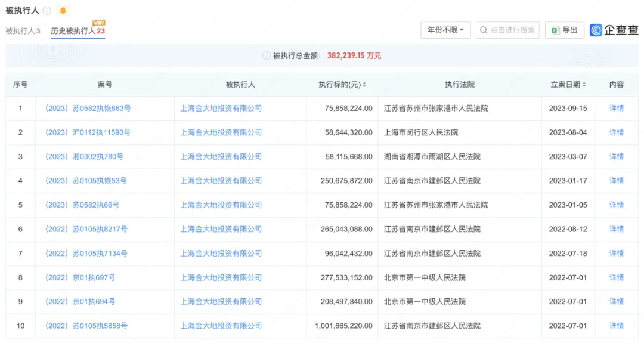Open case (2022)苏0105执5858号
Image resolution: width=644 pixels, height=343 pixels.
point(86,326)
